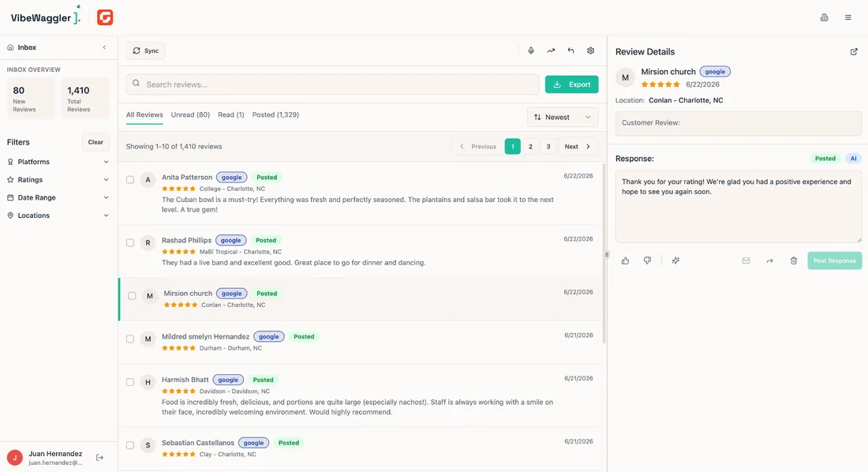Open the notifications bell icon
The image size is (868, 472).
click(x=825, y=17)
